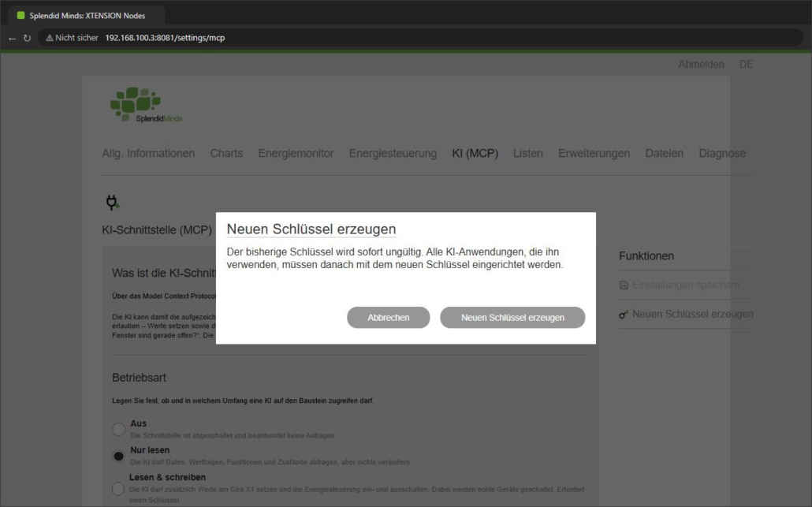The image size is (812, 507).
Task: Click the 'Nicht sicher' security warning icon
Action: (50, 38)
